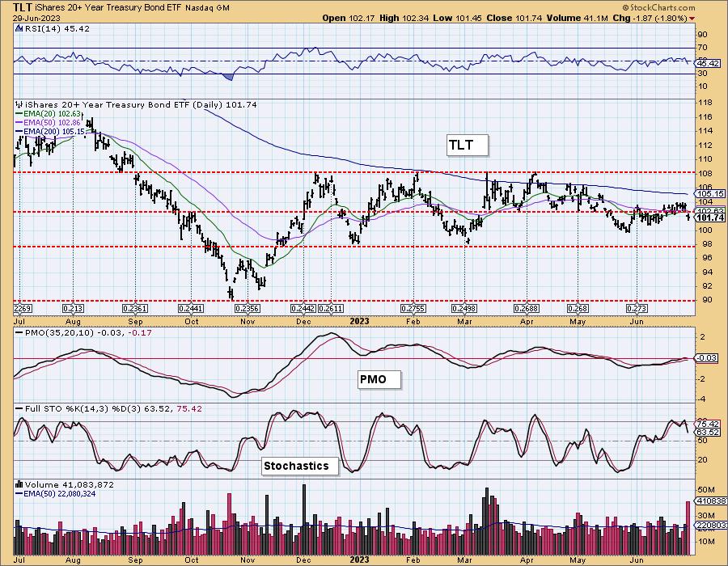Click the Nasdaq GM exchange label
The image size is (728, 566).
tap(207, 8)
